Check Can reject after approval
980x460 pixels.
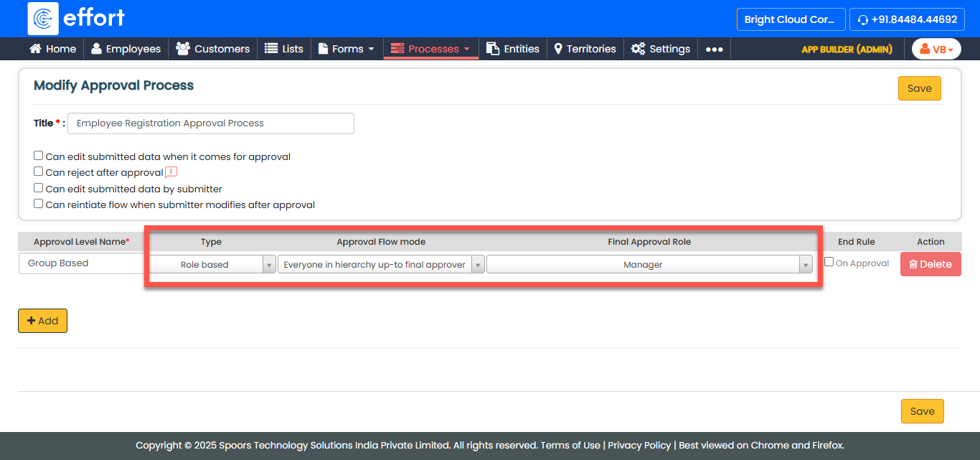[39, 172]
